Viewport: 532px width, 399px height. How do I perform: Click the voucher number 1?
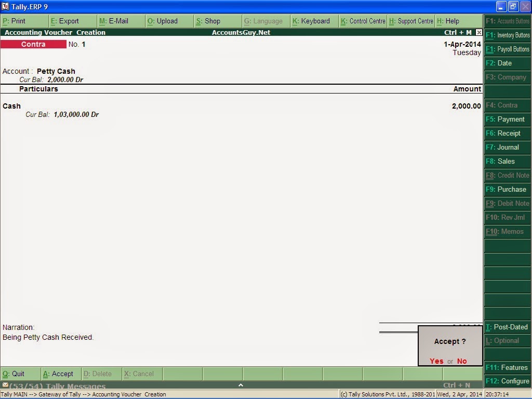[x=84, y=44]
